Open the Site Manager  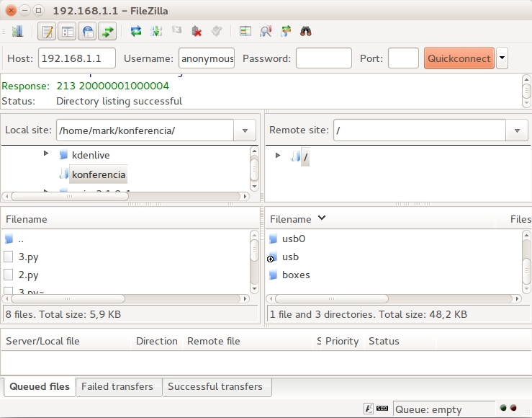(x=17, y=32)
